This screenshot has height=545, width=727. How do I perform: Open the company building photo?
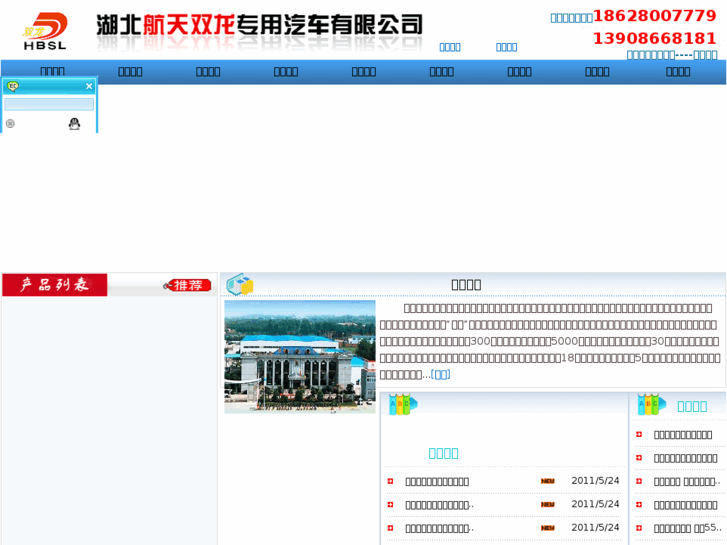300,357
